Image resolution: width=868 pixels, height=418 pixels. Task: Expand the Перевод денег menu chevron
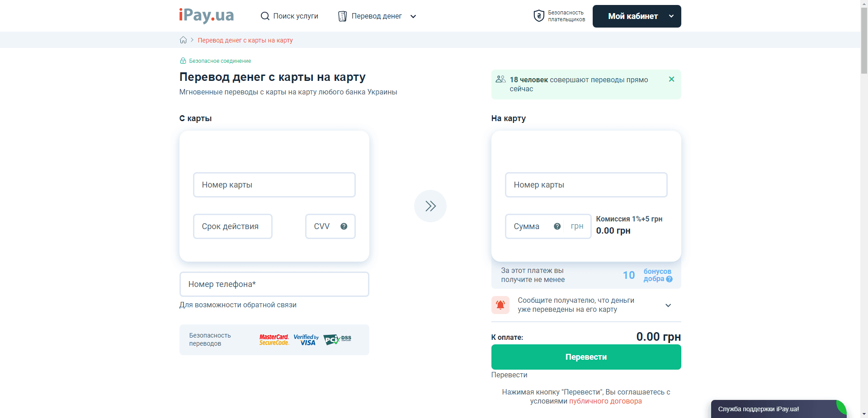tap(413, 16)
